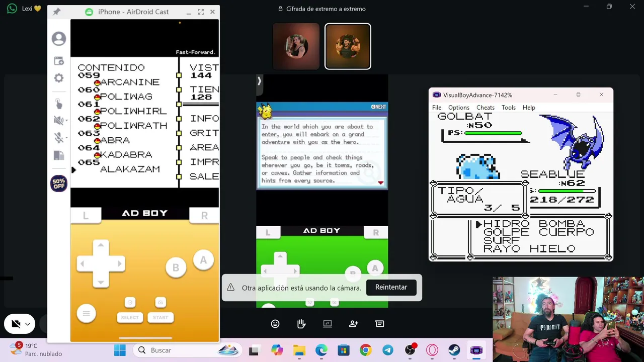Add participant to the call
Image resolution: width=644 pixels, height=362 pixels.
[x=354, y=324]
